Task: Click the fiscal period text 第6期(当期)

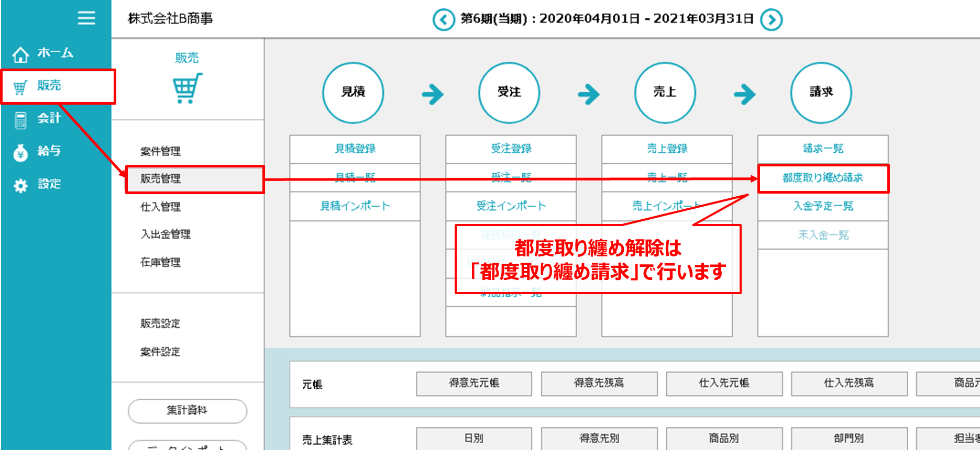Action: (x=494, y=19)
